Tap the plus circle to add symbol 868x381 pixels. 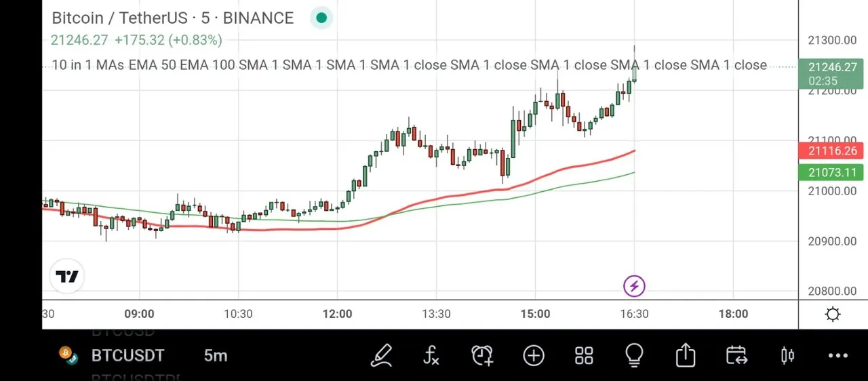[534, 355]
